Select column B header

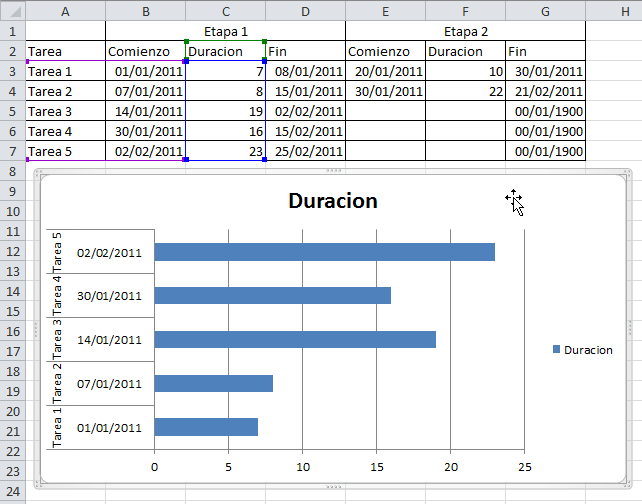(145, 11)
